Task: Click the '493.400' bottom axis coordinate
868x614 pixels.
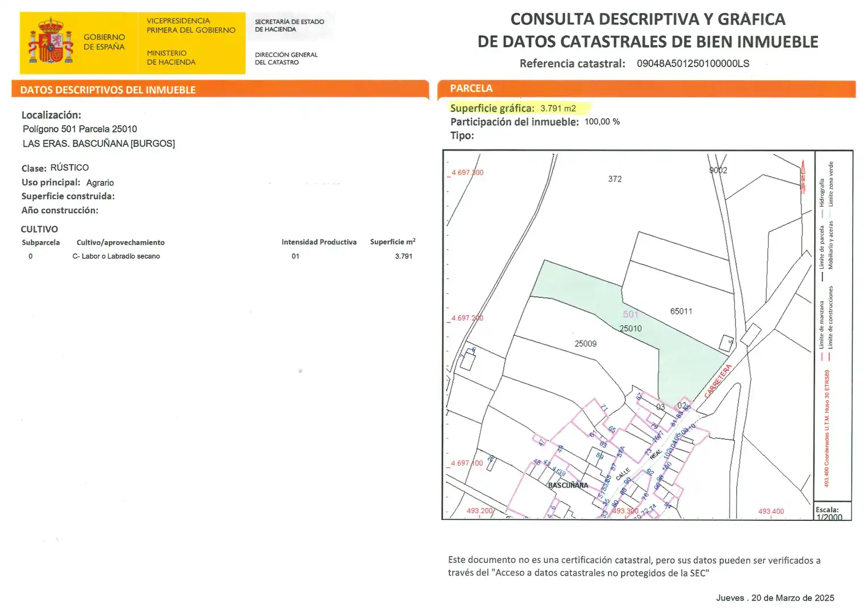Action: (771, 511)
